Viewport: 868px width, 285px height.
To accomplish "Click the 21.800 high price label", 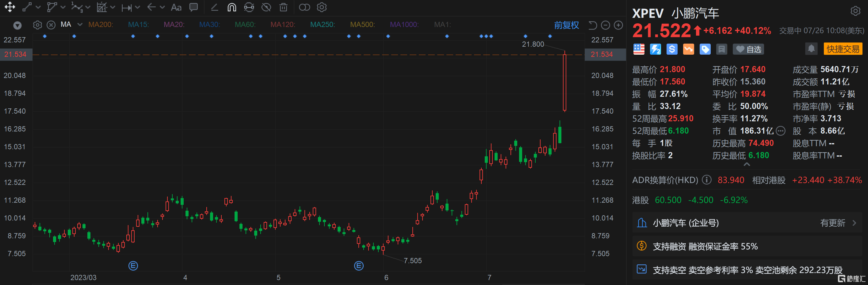I will click(x=533, y=44).
